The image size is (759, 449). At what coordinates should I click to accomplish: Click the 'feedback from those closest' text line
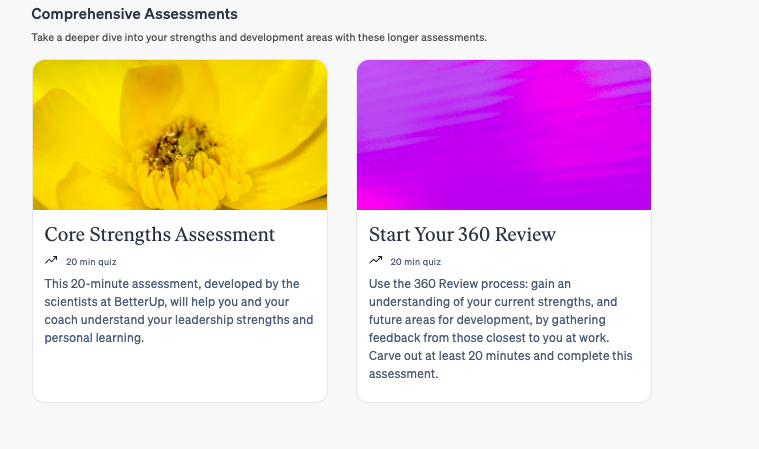(x=489, y=338)
